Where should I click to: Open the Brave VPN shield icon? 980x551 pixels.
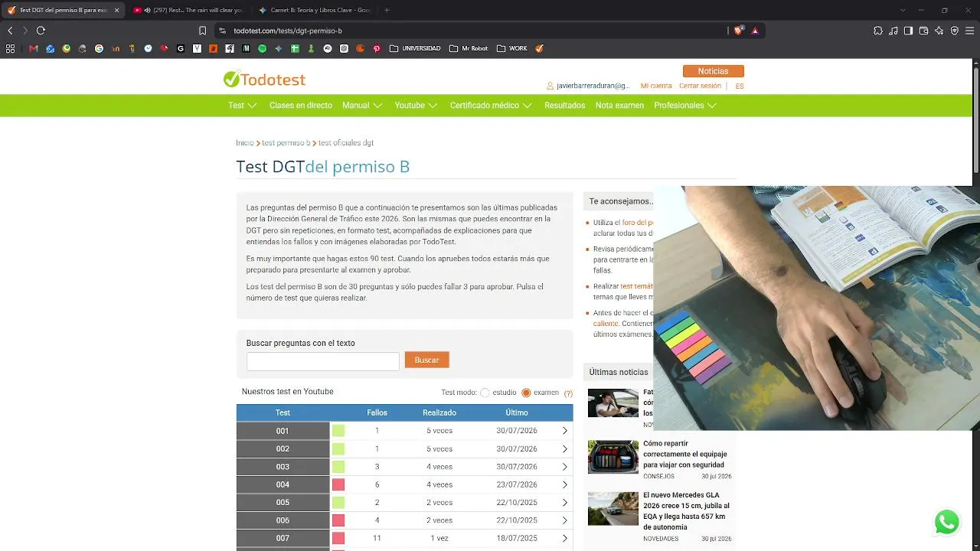point(954,31)
